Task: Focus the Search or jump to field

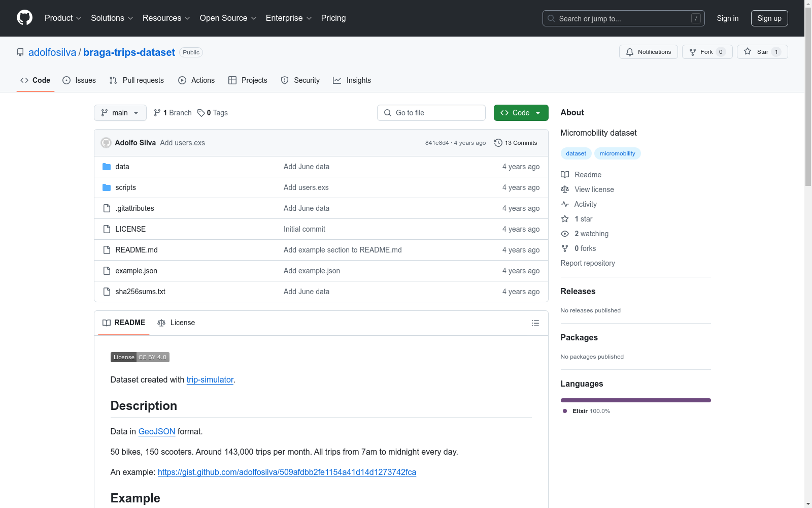Action: pos(623,18)
